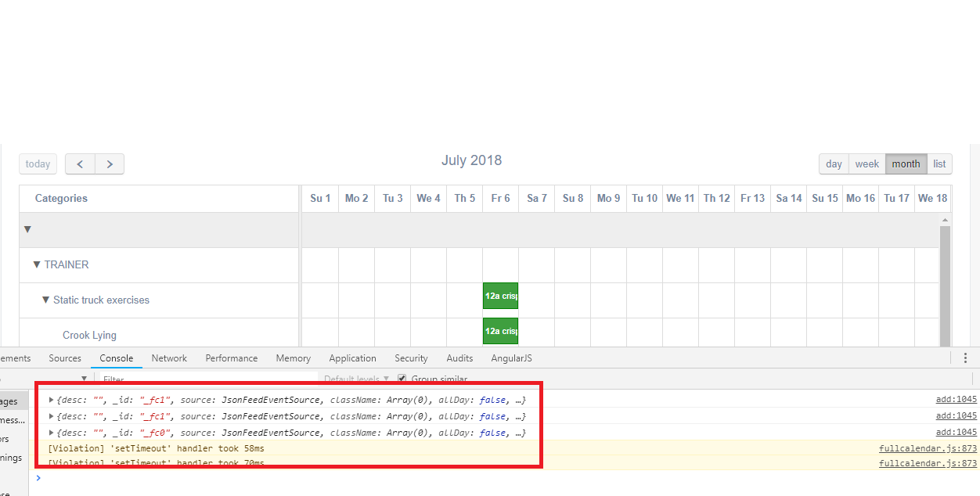Switch calendar to day view
Image resolution: width=980 pixels, height=496 pixels.
[833, 164]
